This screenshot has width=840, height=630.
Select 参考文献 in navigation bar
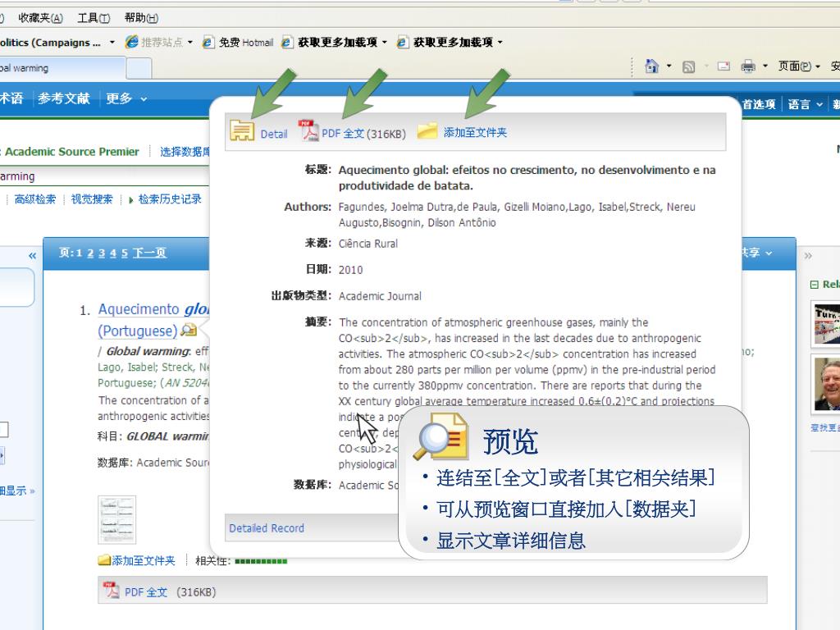[x=64, y=98]
